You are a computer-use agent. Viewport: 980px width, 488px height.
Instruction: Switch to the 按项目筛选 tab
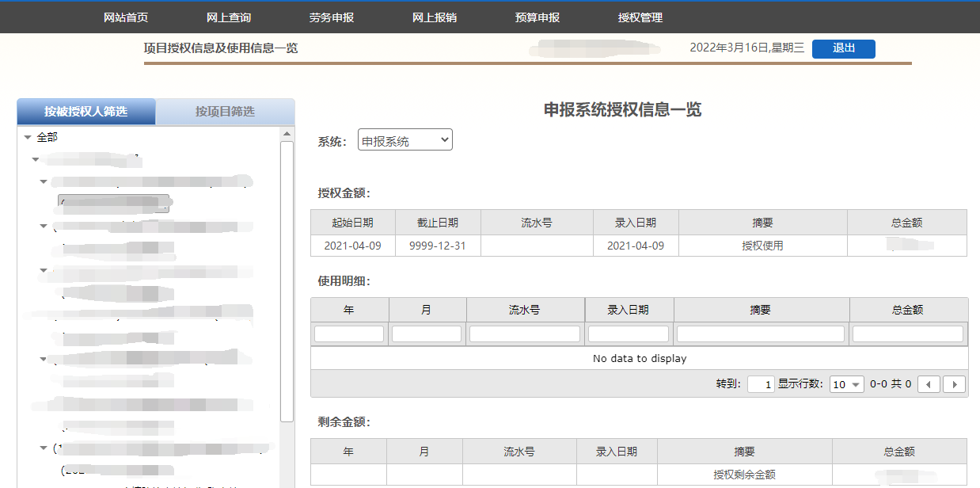click(x=226, y=112)
